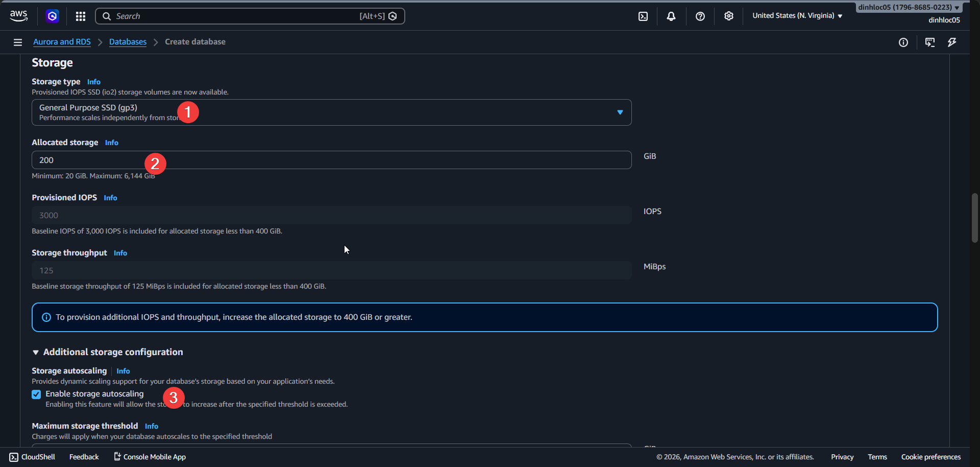Open the tutorials panel icon

click(930, 42)
